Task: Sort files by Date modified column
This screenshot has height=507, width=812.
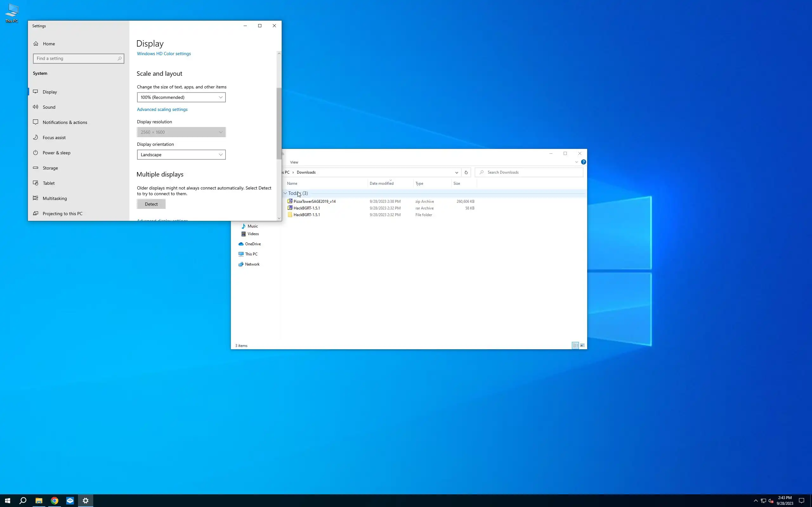Action: pyautogui.click(x=382, y=183)
